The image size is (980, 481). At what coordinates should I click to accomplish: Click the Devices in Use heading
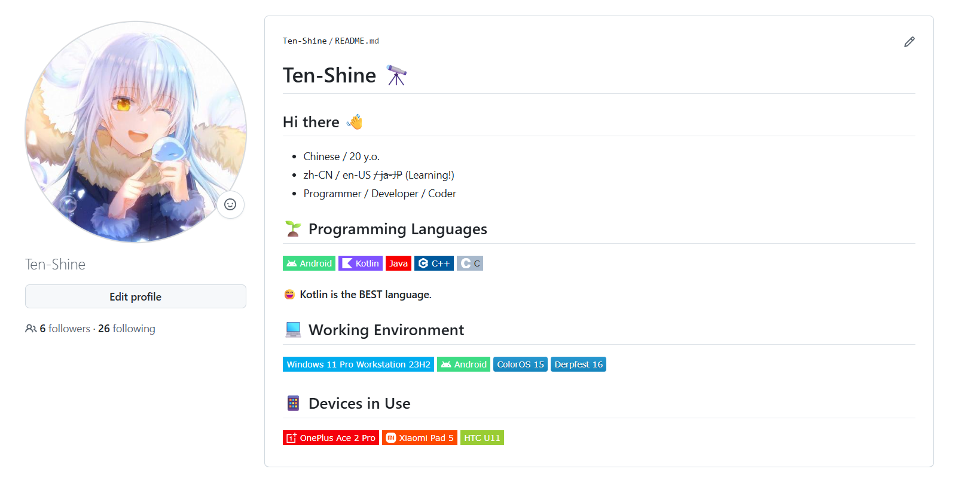point(359,403)
